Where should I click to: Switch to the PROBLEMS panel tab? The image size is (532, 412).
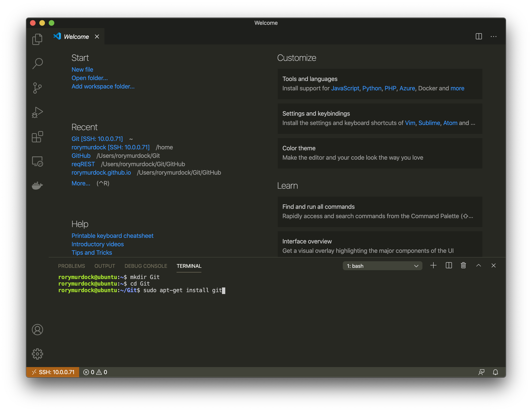tap(71, 266)
